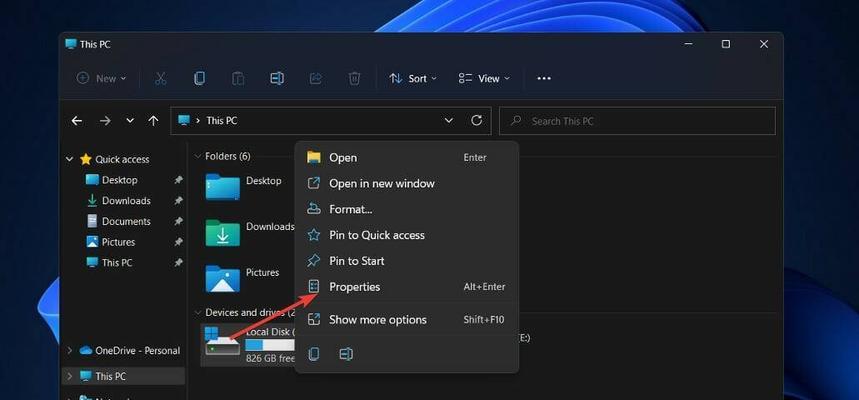Expand the This PC node at sidebar bottom
The image size is (859, 400).
coord(70,376)
